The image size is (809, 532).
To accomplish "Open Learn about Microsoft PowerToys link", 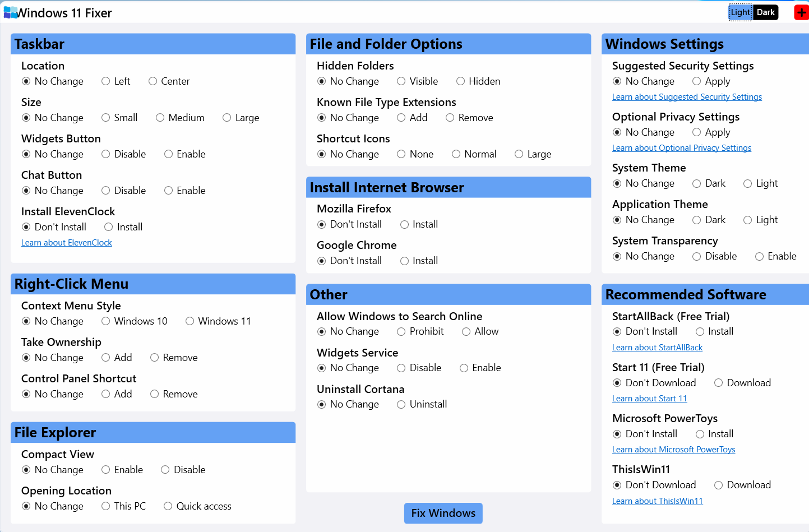I will click(x=673, y=450).
